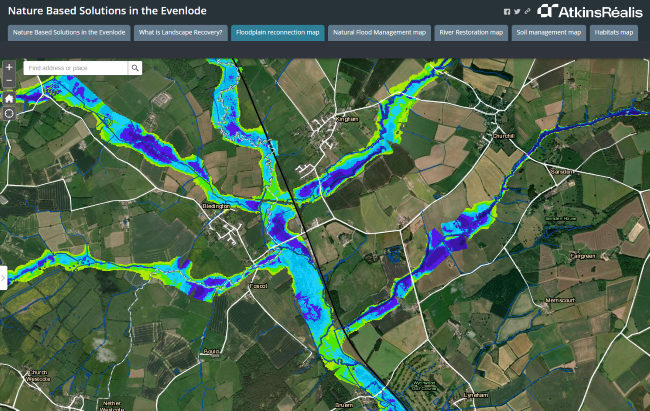Click the Bledington village label on map
This screenshot has width=650, height=411.
click(x=216, y=207)
